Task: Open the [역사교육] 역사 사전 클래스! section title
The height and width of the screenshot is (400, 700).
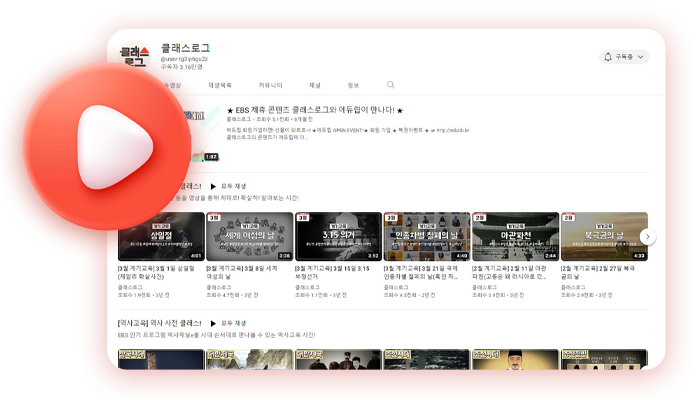Action: pyautogui.click(x=159, y=323)
